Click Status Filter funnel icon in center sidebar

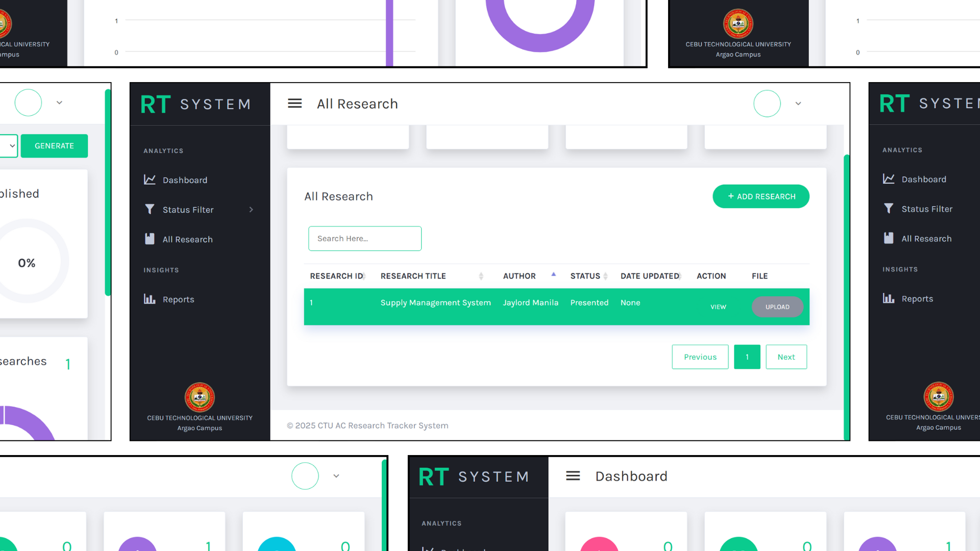(x=150, y=209)
